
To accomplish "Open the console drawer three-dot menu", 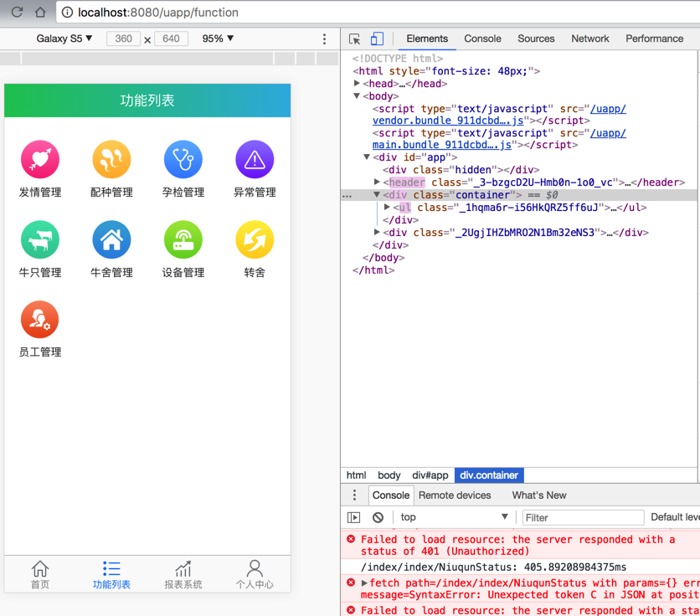I will point(354,495).
